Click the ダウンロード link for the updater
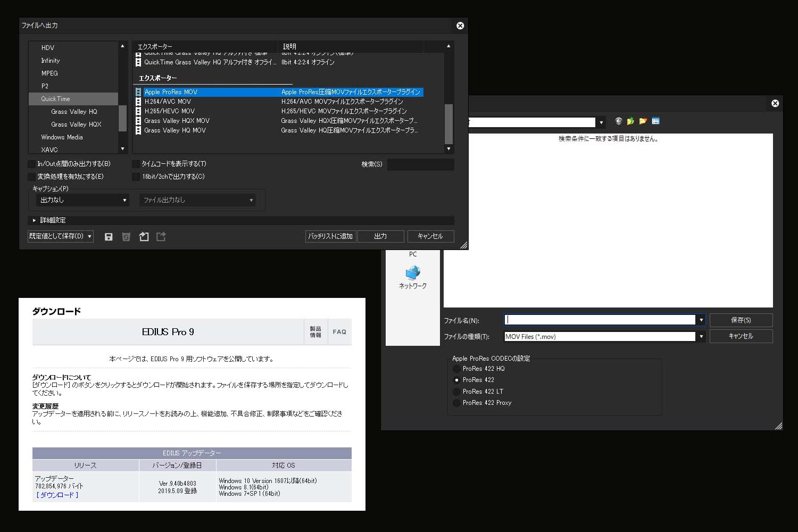 57,494
